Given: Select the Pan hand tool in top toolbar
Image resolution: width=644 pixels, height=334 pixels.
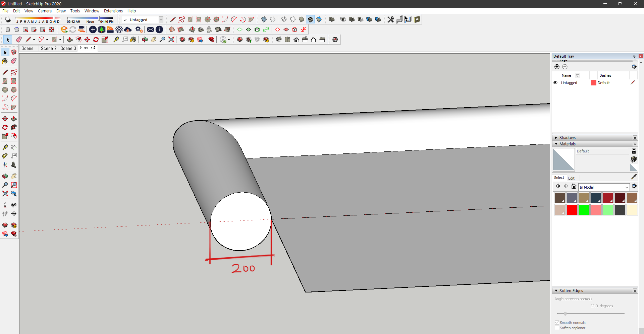Looking at the screenshot, I should [154, 40].
